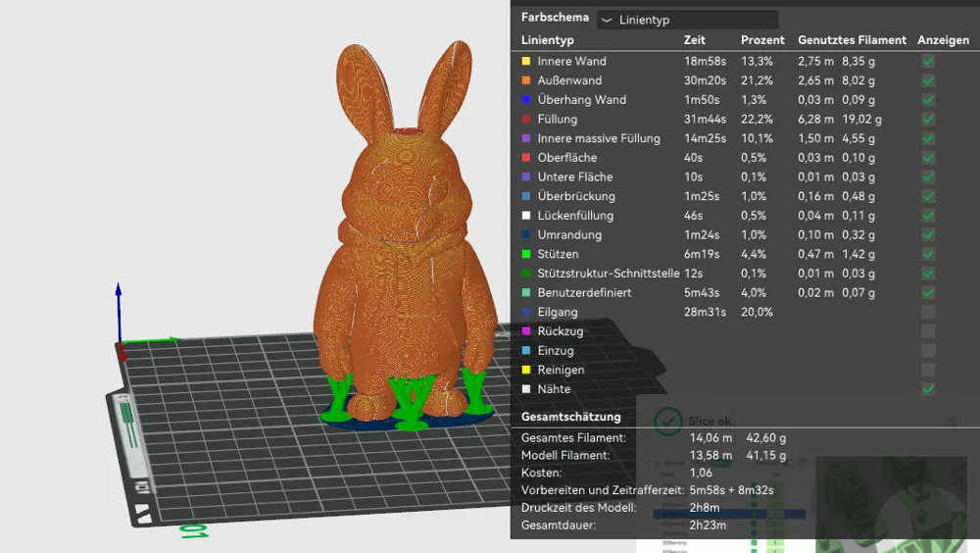
Task: Hide Innere massive Füllung lines
Action: click(928, 138)
